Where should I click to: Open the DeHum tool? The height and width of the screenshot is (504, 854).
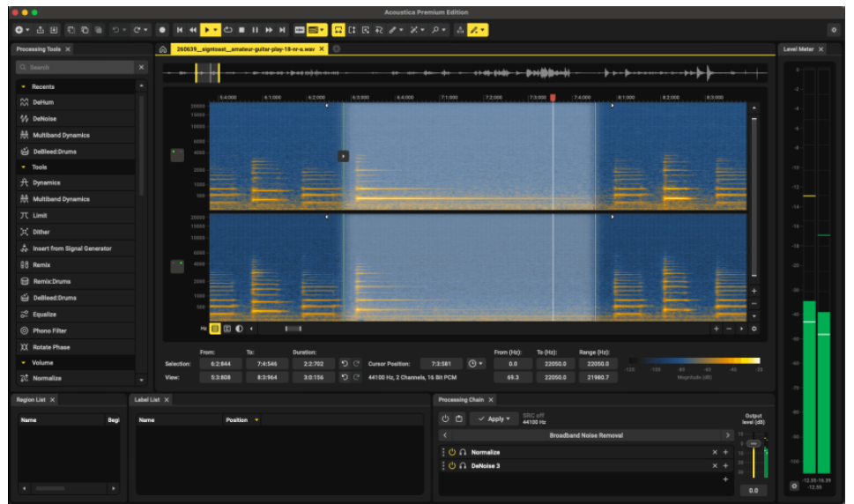pos(76,102)
